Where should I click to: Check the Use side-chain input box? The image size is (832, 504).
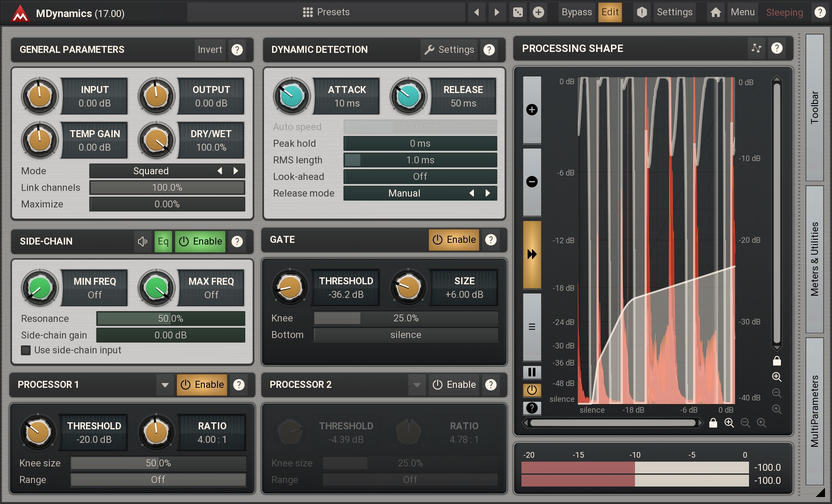[x=26, y=350]
